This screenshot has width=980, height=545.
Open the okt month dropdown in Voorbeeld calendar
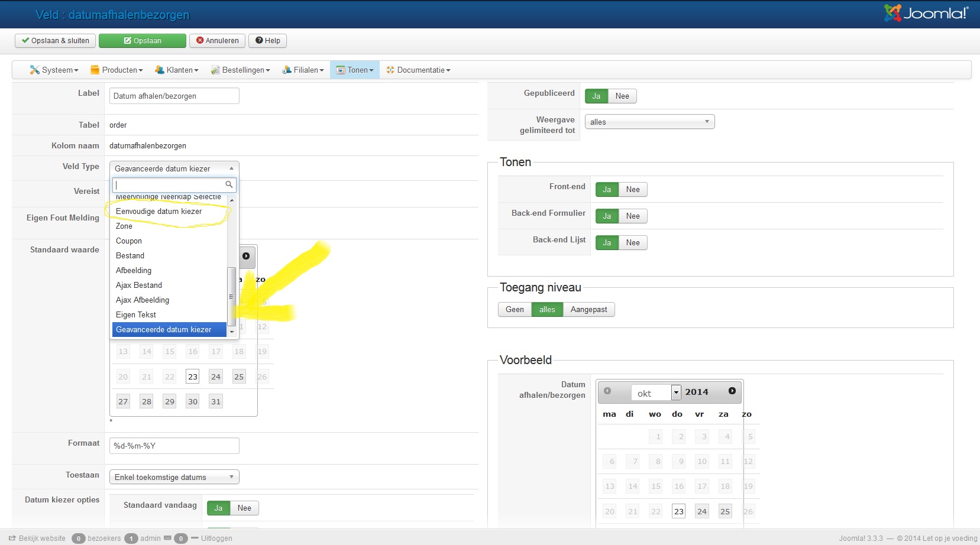coord(656,392)
